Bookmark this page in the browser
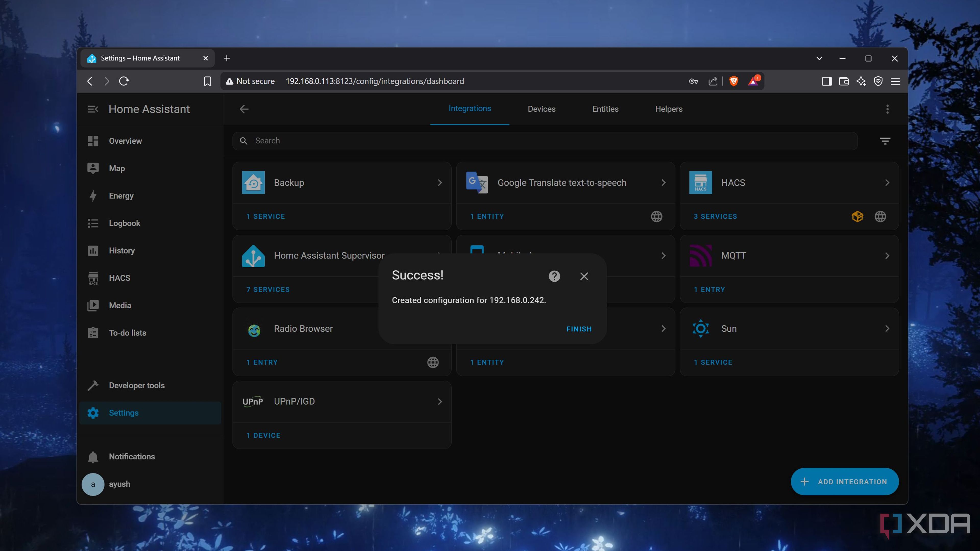The width and height of the screenshot is (980, 551). click(207, 81)
